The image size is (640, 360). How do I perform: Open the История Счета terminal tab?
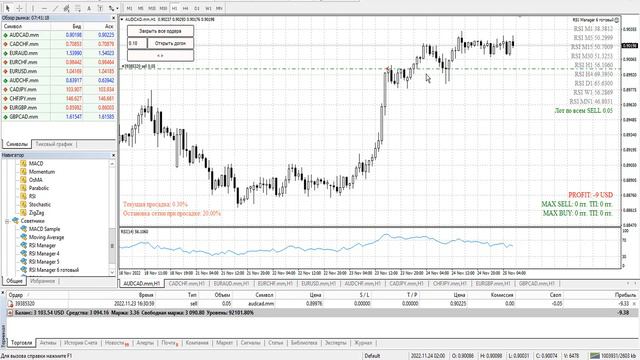click(x=80, y=343)
